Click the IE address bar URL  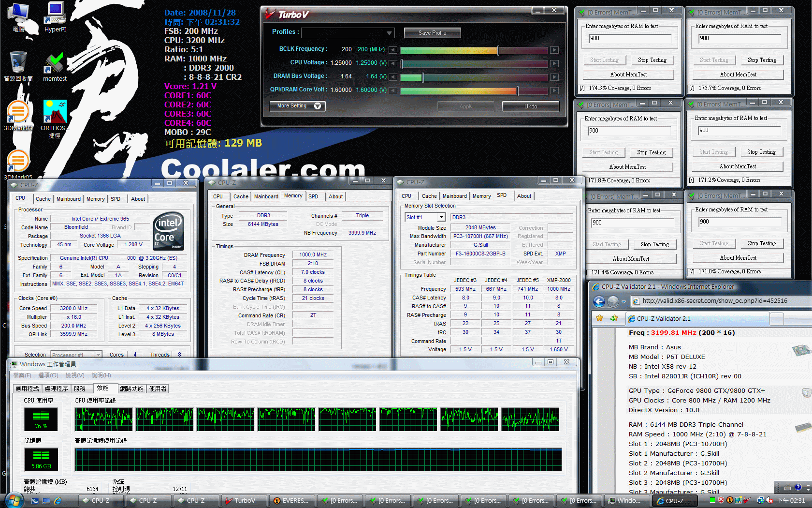click(714, 301)
